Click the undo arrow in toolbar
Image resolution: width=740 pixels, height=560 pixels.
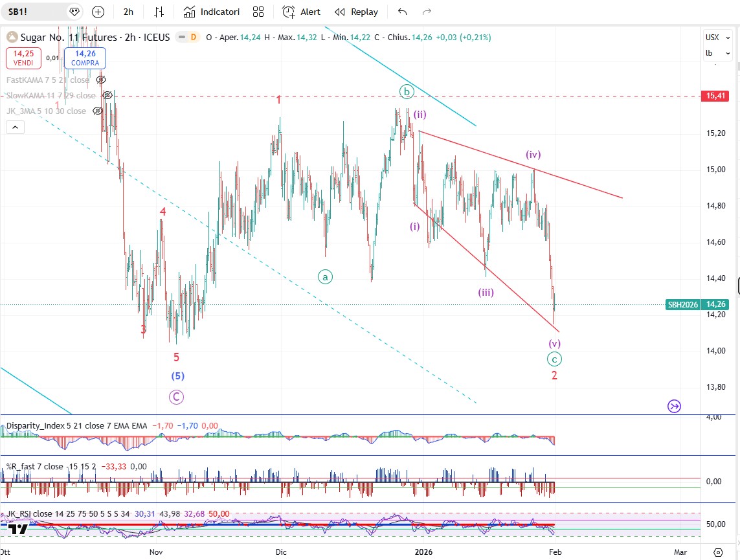[403, 12]
